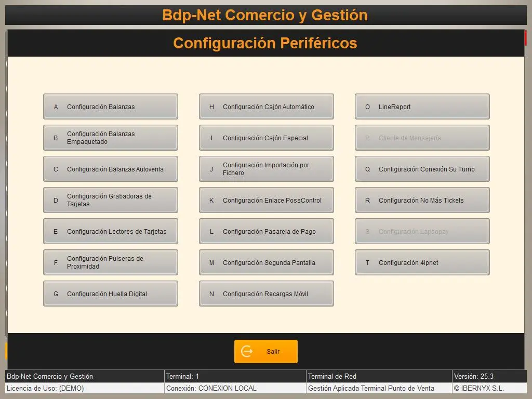
Task: Select Configuración Cajón Especial
Action: pos(267,138)
